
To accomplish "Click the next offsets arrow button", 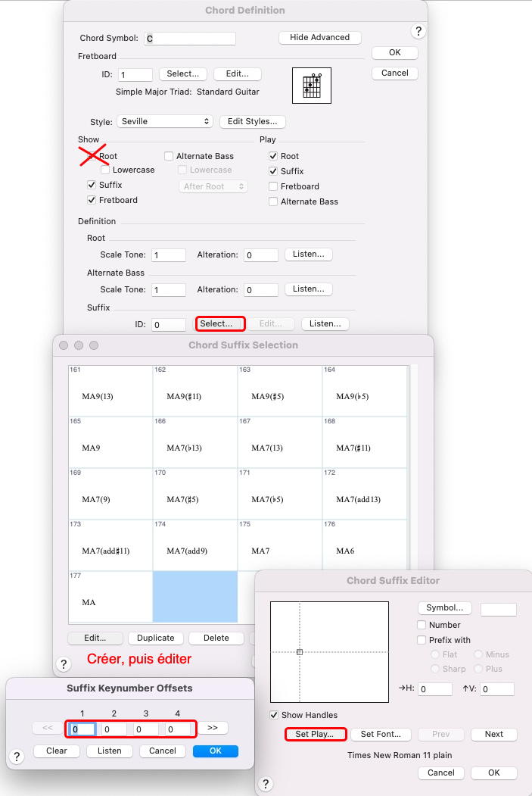I will click(213, 728).
